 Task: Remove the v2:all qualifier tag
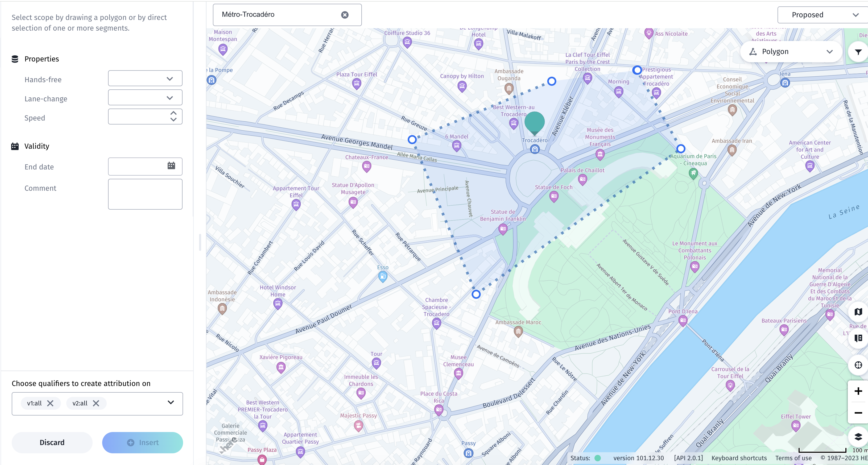[x=96, y=403]
